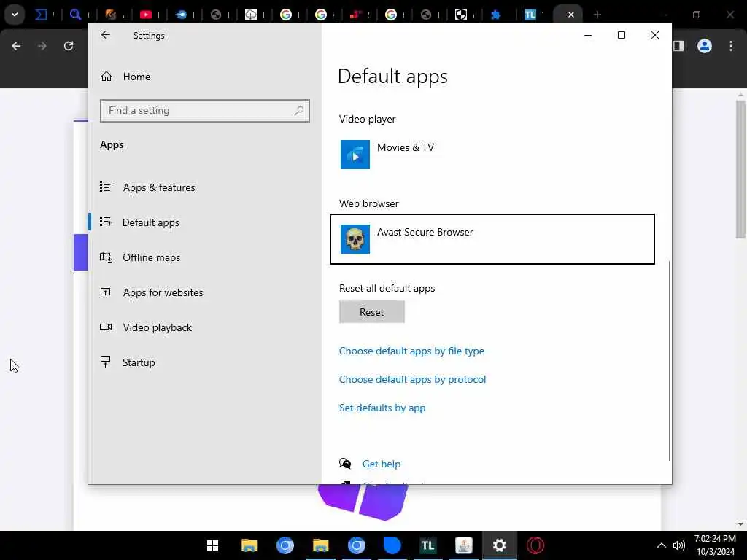Viewport: 747px width, 560px height.
Task: Open the Windows Start menu
Action: click(212, 545)
